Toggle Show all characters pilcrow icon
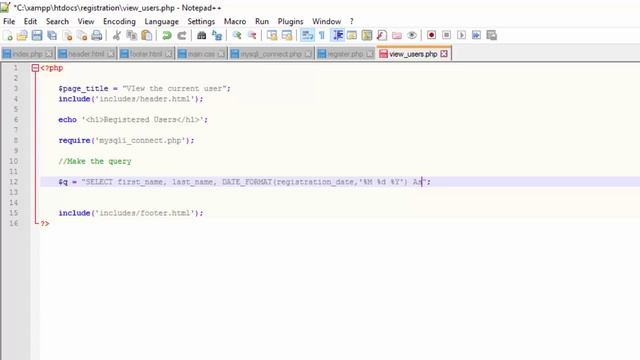Image resolution: width=640 pixels, height=360 pixels. [x=322, y=36]
